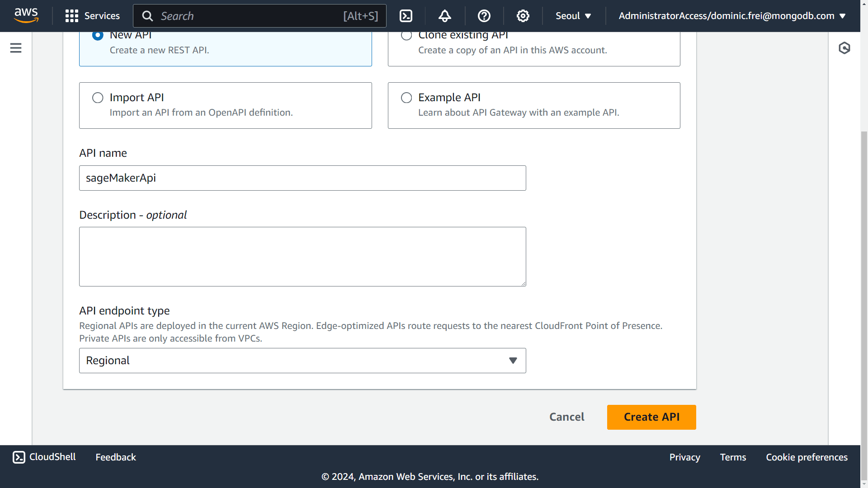The height and width of the screenshot is (488, 868).
Task: Click the Cancel button
Action: [x=567, y=417]
